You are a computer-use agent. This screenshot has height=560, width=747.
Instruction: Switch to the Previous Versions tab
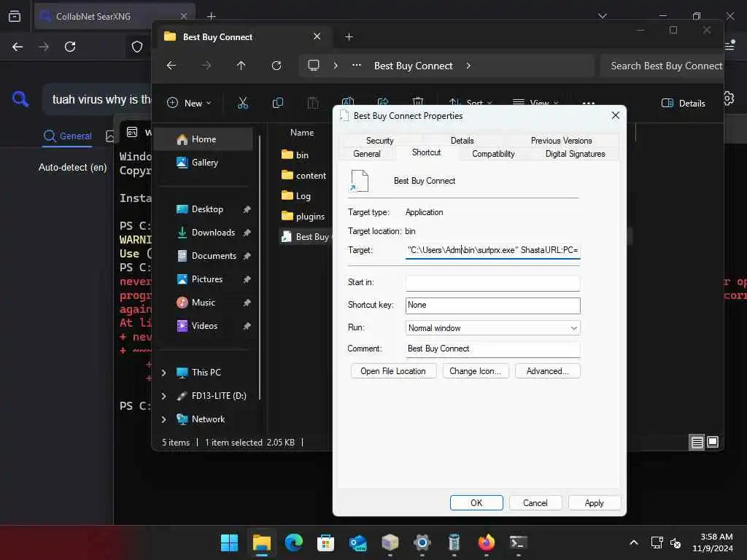(x=561, y=141)
